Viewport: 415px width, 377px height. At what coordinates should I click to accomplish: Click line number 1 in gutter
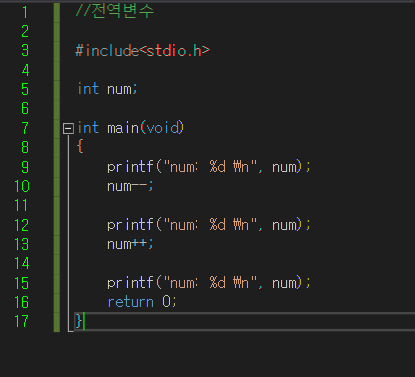click(x=25, y=12)
